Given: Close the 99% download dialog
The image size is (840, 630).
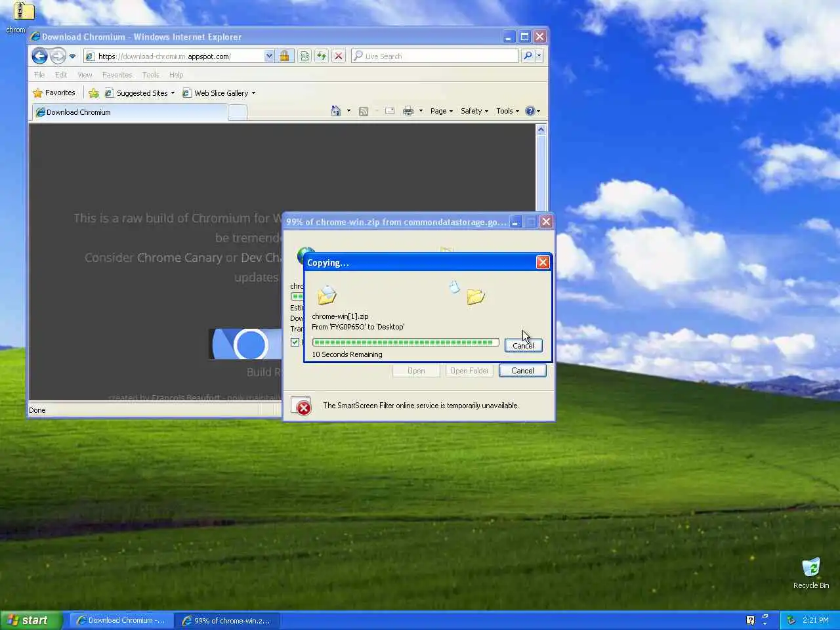Looking at the screenshot, I should click(x=546, y=222).
